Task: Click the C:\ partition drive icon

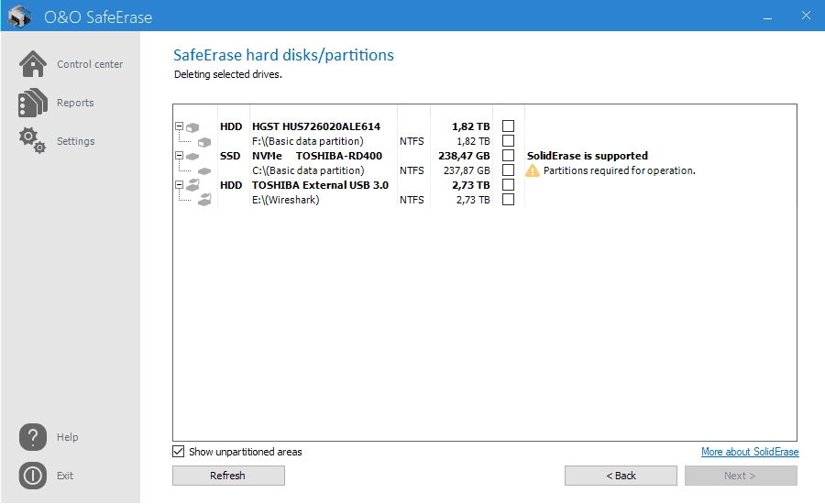Action: (204, 171)
